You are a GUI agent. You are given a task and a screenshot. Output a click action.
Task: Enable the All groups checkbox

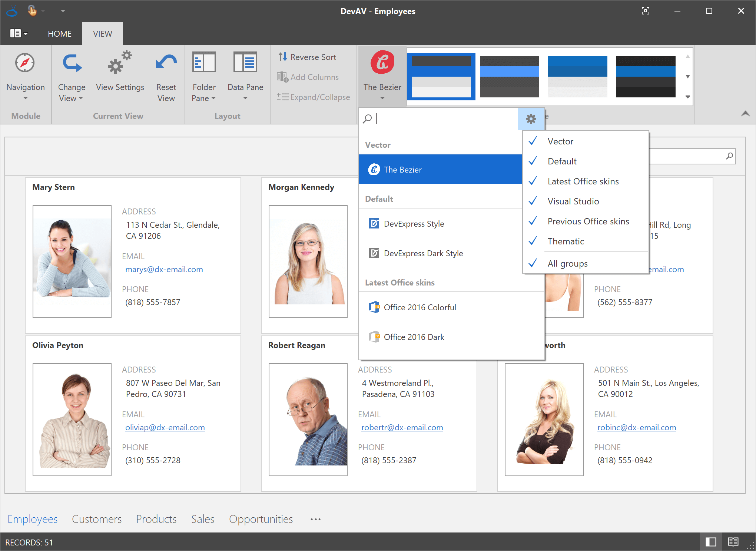pyautogui.click(x=533, y=263)
